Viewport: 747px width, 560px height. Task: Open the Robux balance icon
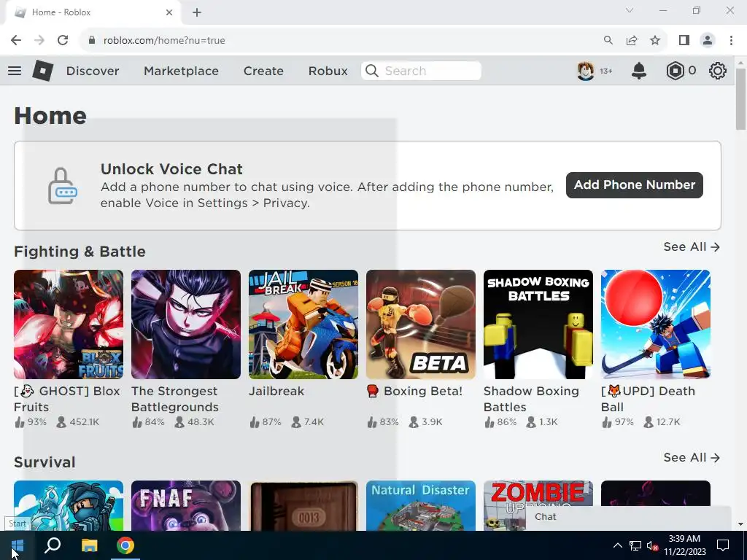coord(675,71)
